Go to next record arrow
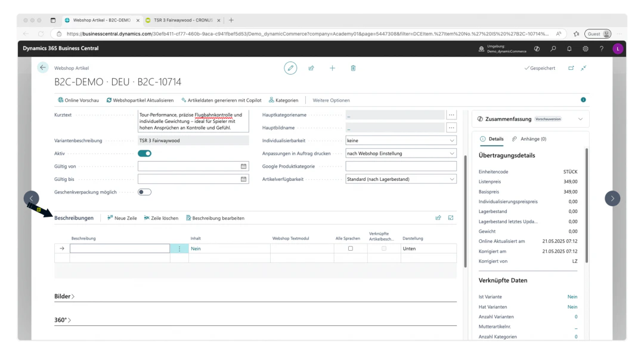 (612, 199)
